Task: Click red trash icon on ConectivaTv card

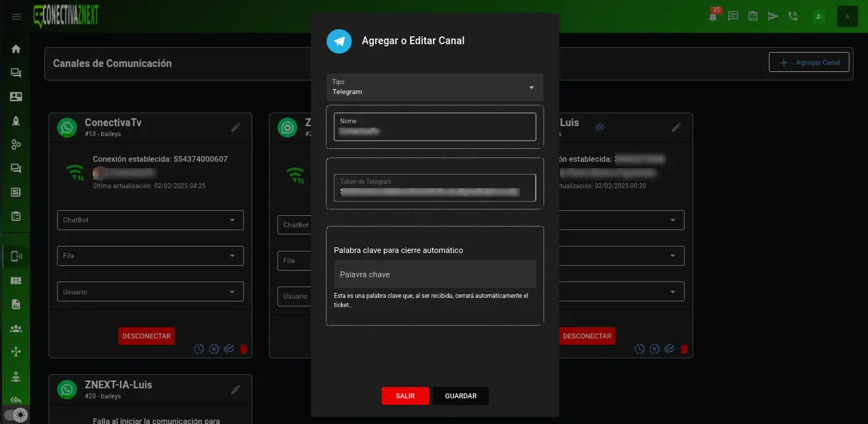Action: tap(243, 349)
